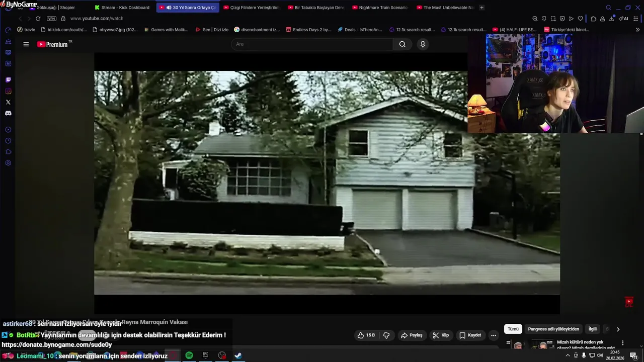Open GX Control speedometer in sidebar
This screenshot has width=644, height=362.
[8, 30]
